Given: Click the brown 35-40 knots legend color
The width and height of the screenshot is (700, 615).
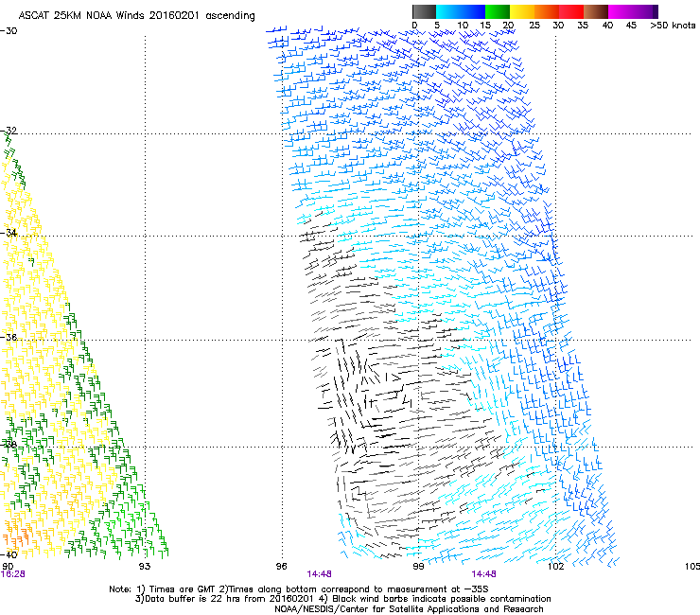Looking at the screenshot, I should tap(596, 11).
